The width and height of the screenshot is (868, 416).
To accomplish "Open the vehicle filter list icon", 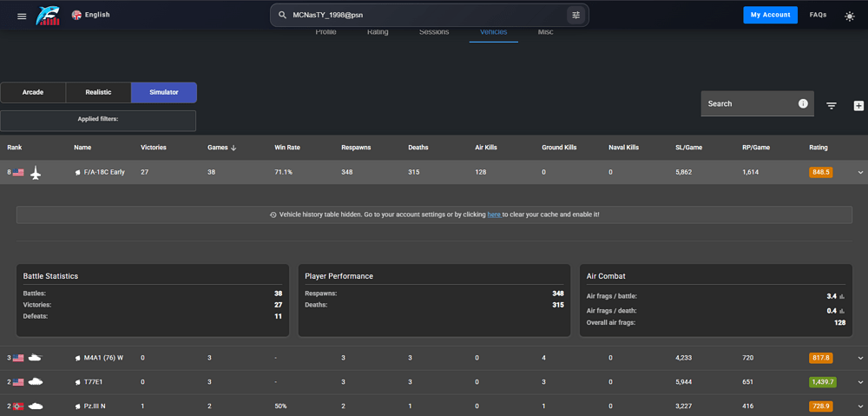I will [x=832, y=105].
